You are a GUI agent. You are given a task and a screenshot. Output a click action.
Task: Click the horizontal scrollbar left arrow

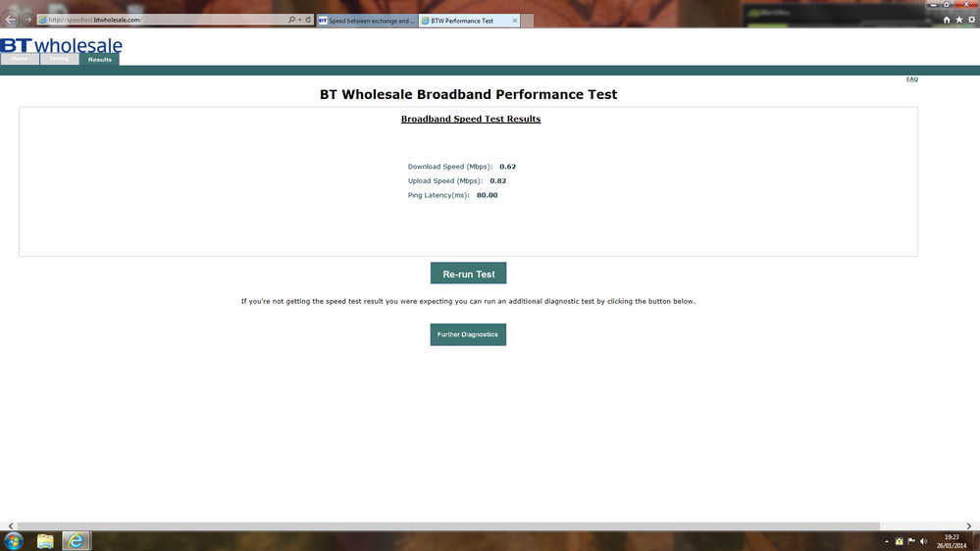pyautogui.click(x=11, y=526)
